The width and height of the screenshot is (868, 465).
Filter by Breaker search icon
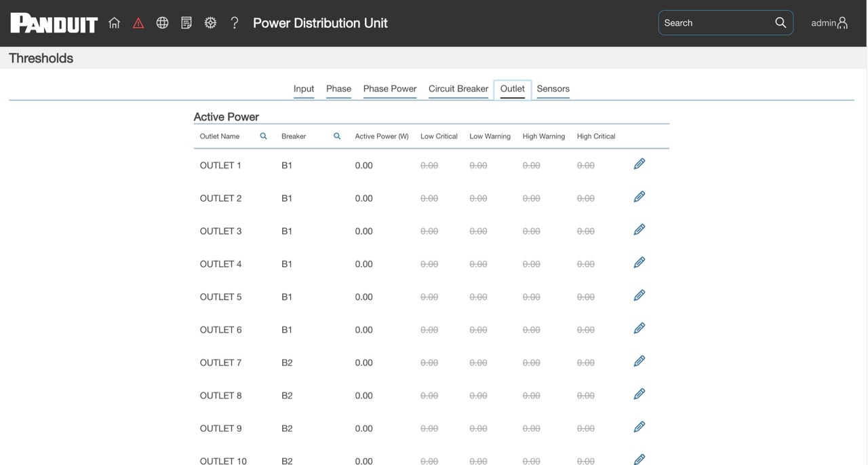337,136
